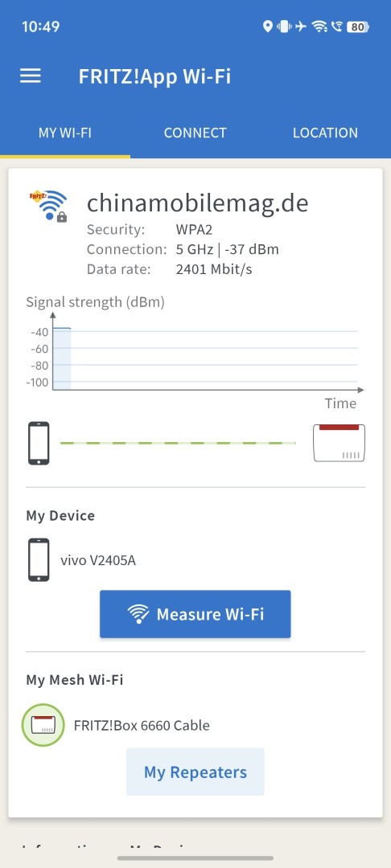Tap the green dashed connection line

pyautogui.click(x=178, y=443)
